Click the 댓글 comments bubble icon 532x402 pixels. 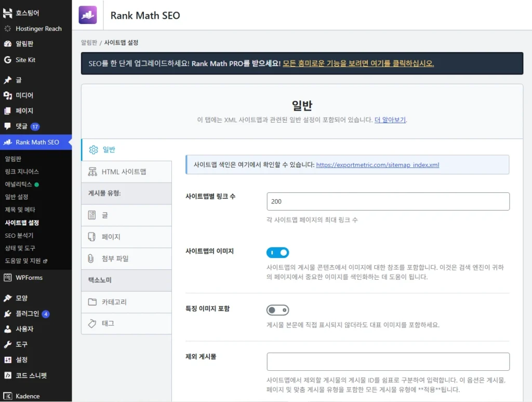tap(7, 126)
